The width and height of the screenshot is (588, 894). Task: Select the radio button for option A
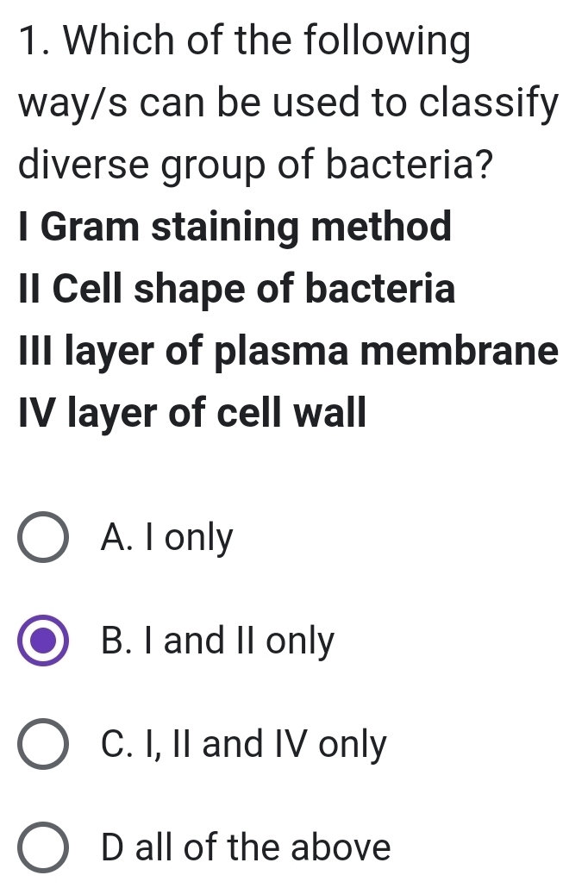click(42, 540)
